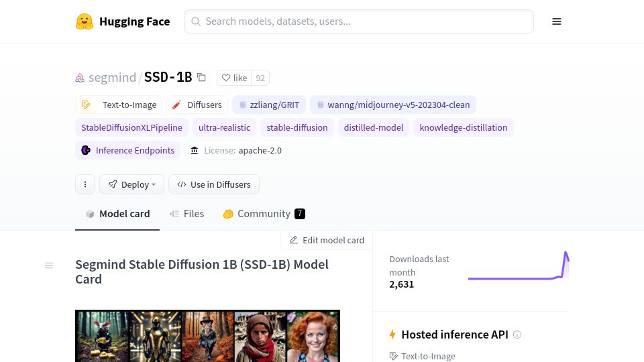Open the Community tab
Image resolution: width=644 pixels, height=362 pixels.
point(264,214)
